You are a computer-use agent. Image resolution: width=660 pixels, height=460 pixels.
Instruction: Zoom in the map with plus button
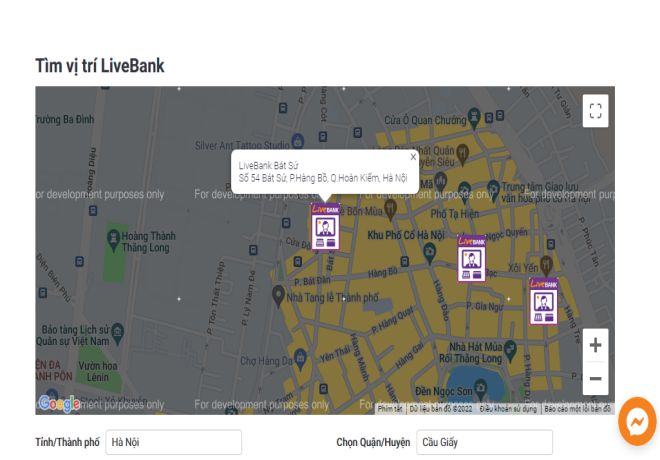[595, 345]
